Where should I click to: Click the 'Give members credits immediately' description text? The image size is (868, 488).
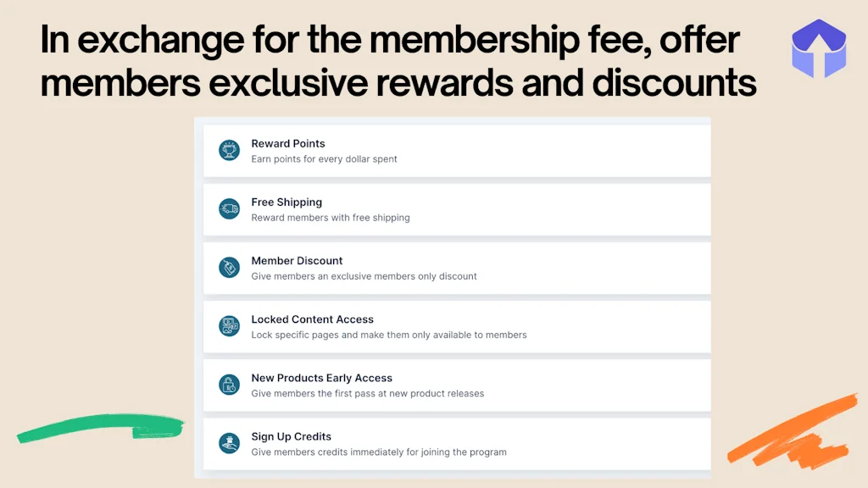380,452
